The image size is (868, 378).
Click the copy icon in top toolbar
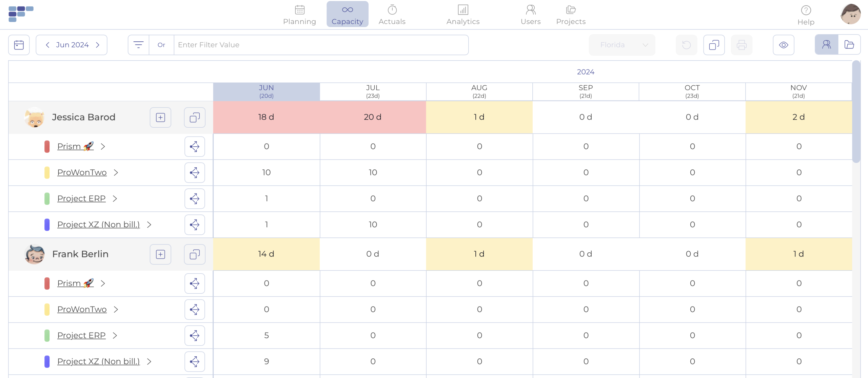(x=714, y=45)
